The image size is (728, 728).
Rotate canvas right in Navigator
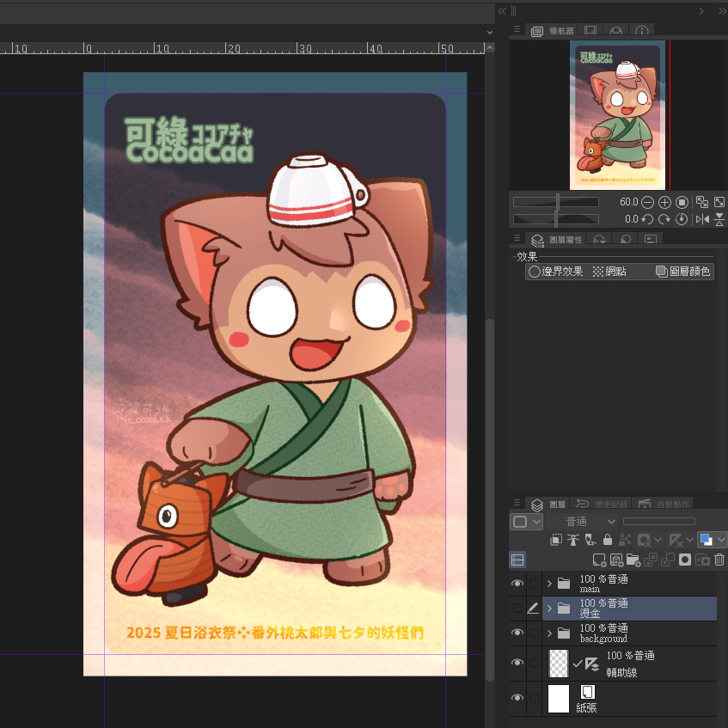pos(664,219)
